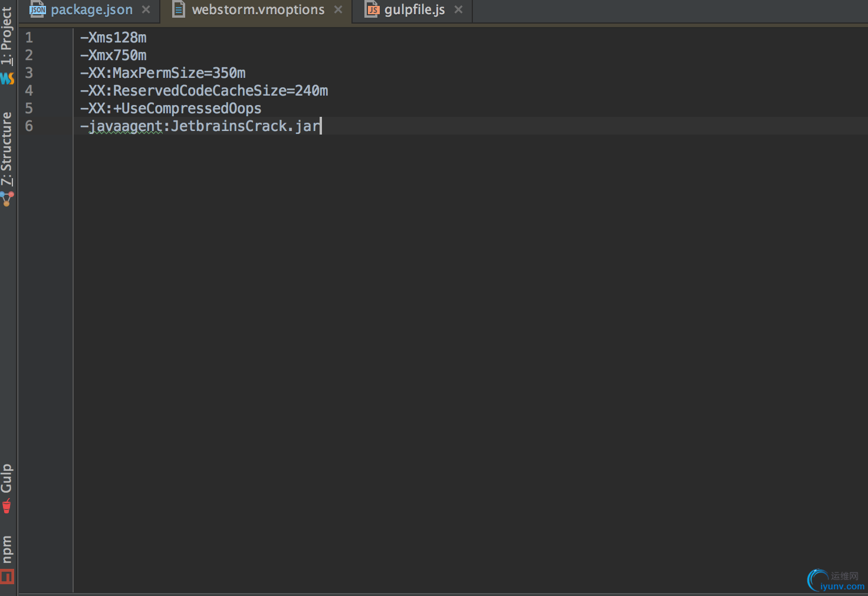Click line number 2 in the gutter
This screenshot has width=868, height=596.
(29, 55)
